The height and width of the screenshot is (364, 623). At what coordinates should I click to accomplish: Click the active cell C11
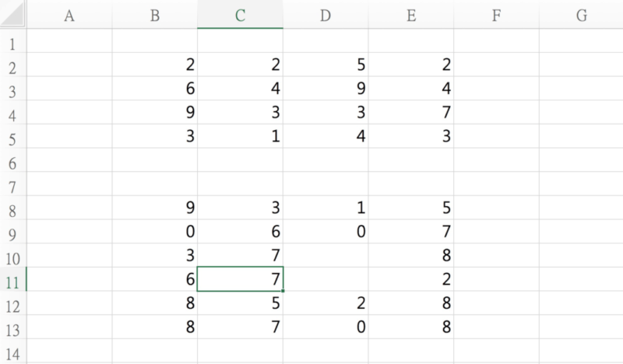coord(240,279)
